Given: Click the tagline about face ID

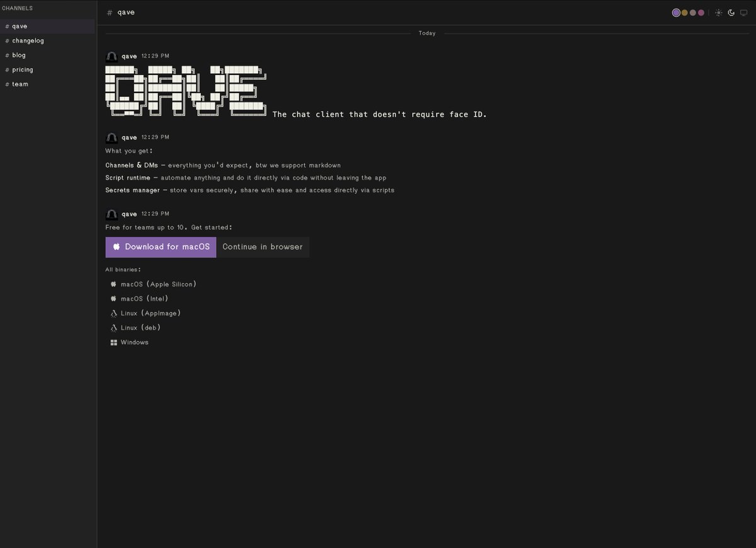Looking at the screenshot, I should tap(380, 114).
